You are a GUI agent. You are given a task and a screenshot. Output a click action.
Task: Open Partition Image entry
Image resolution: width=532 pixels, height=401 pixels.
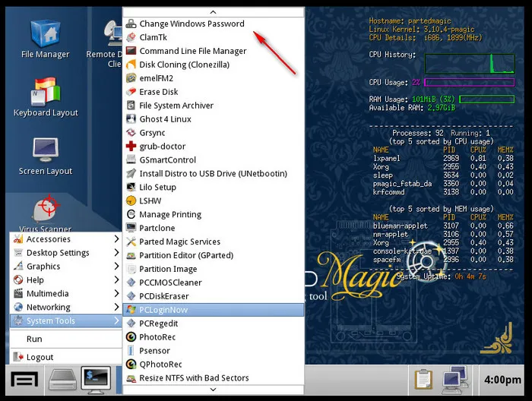click(213, 269)
